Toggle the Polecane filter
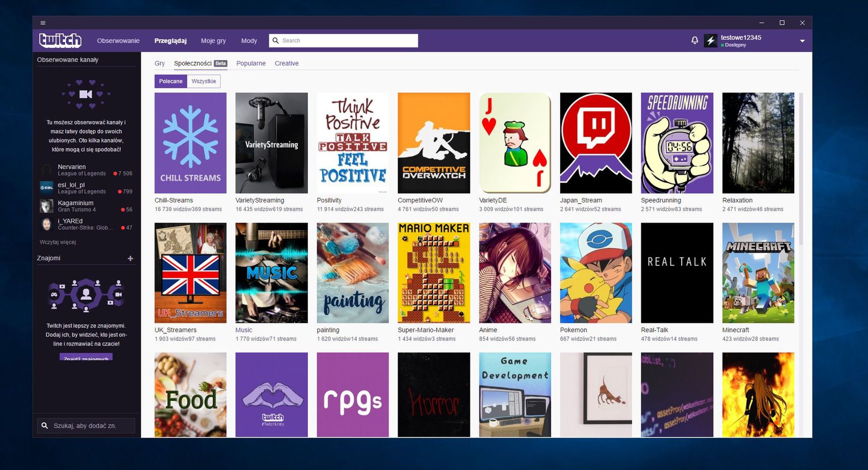Screen dimensions: 868x470 coord(171,81)
